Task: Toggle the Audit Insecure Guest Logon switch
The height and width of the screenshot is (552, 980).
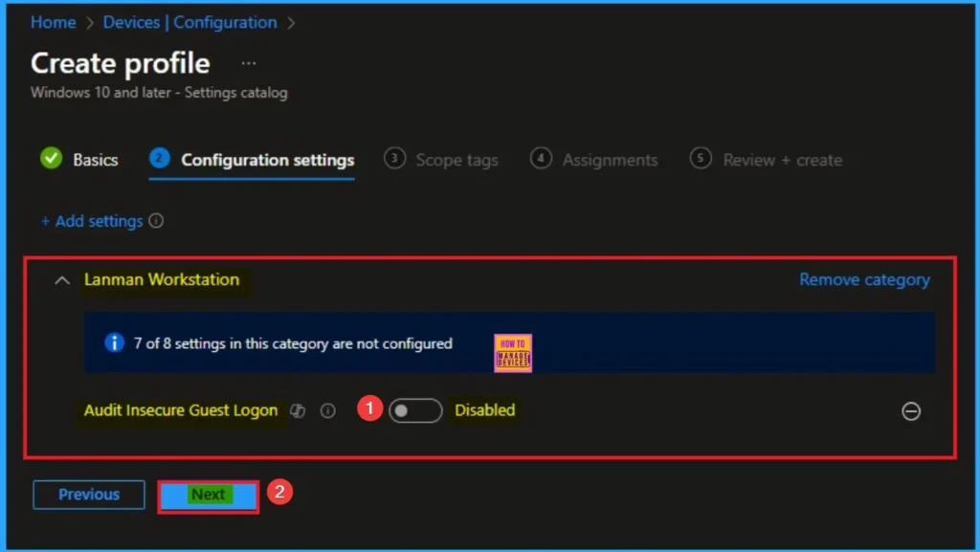Action: tap(415, 410)
